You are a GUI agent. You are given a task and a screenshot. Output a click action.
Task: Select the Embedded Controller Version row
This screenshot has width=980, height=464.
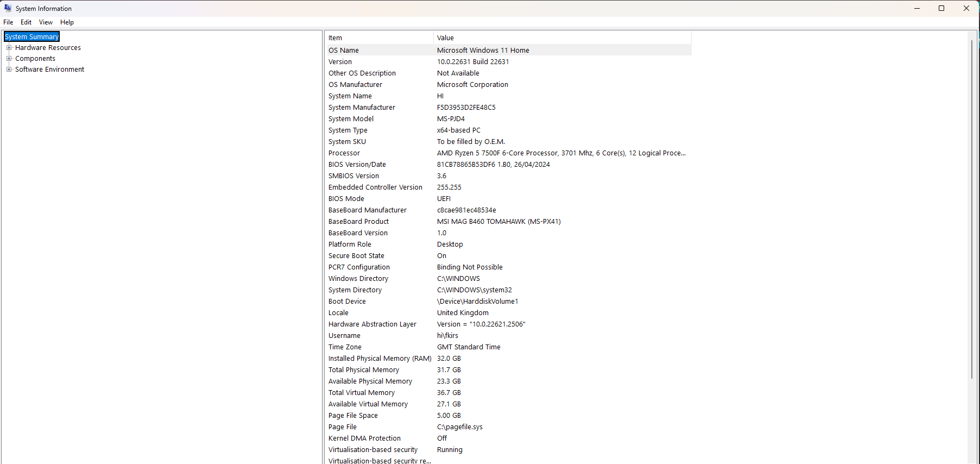508,187
